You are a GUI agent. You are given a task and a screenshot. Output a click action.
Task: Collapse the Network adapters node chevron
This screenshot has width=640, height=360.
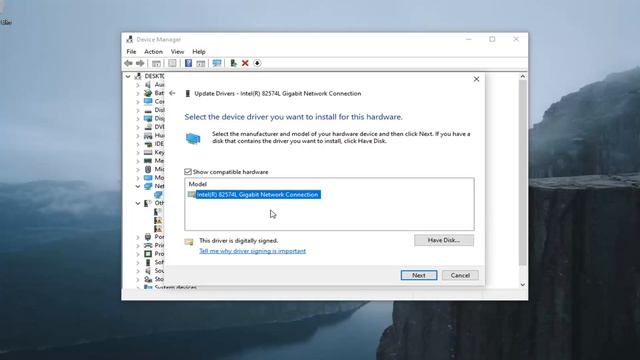coord(138,186)
